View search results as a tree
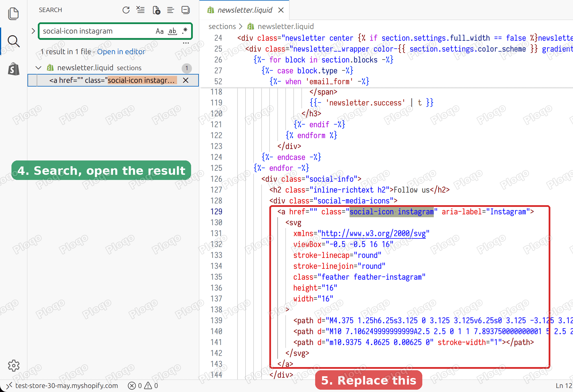Screen dimensions: 573x392 tap(170, 10)
